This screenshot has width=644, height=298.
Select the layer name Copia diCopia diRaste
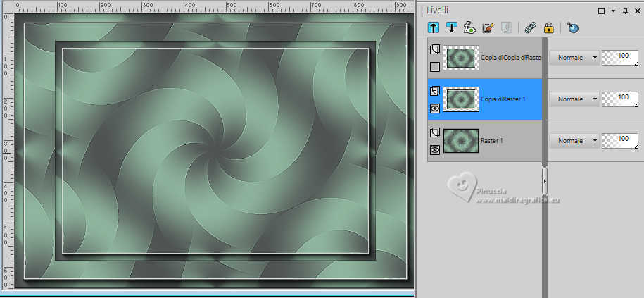[511, 58]
